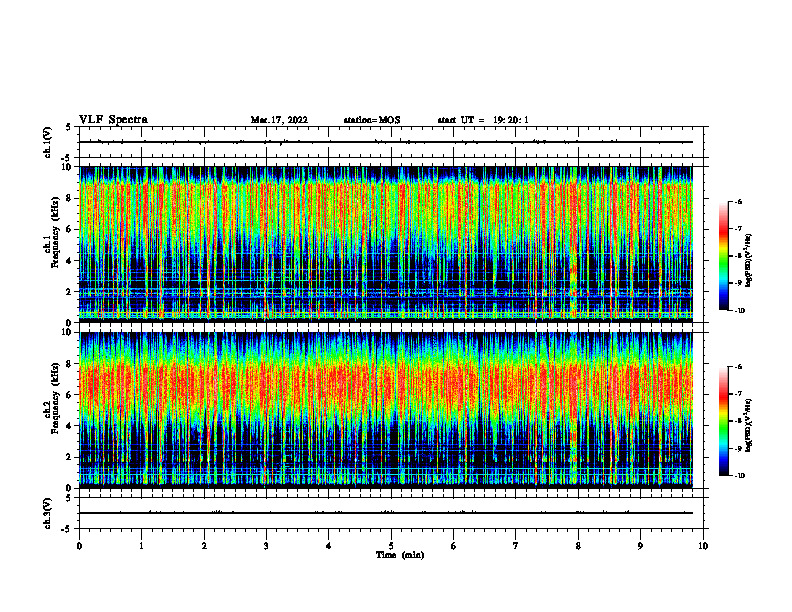Image resolution: width=792 pixels, height=612 pixels.
Task: Click the ch.1 spectrogram color bar
Action: pyautogui.click(x=723, y=256)
